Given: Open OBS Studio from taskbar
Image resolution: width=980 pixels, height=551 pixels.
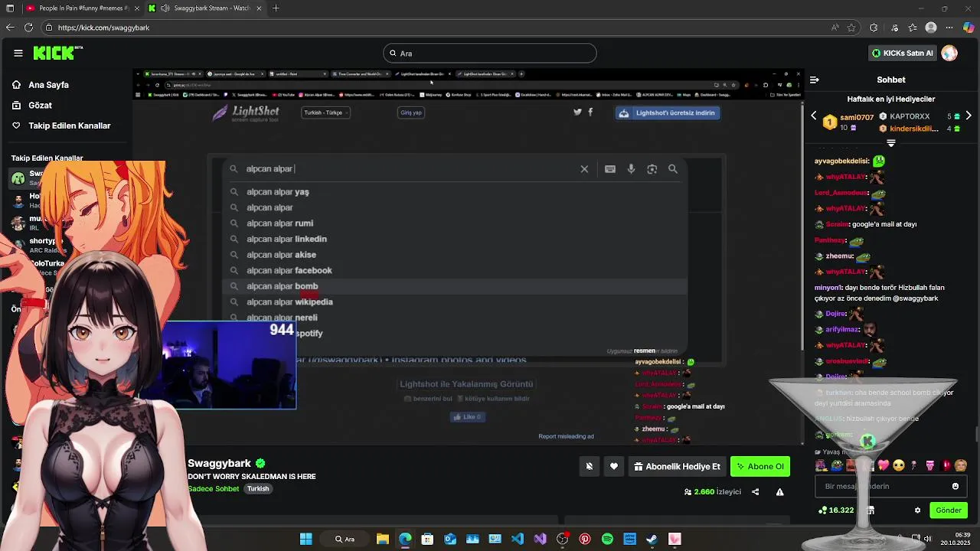Looking at the screenshot, I should tap(563, 539).
